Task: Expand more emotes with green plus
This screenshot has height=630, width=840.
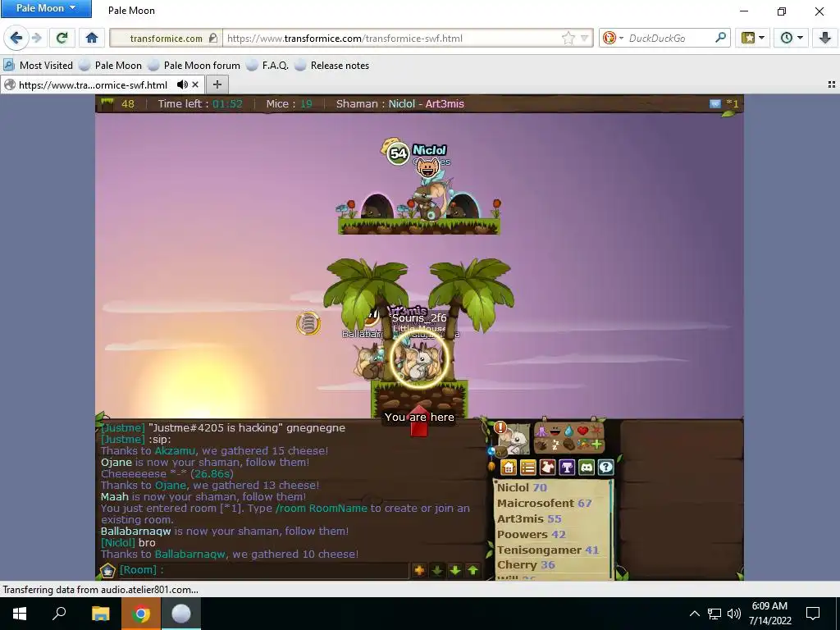Action: click(596, 444)
